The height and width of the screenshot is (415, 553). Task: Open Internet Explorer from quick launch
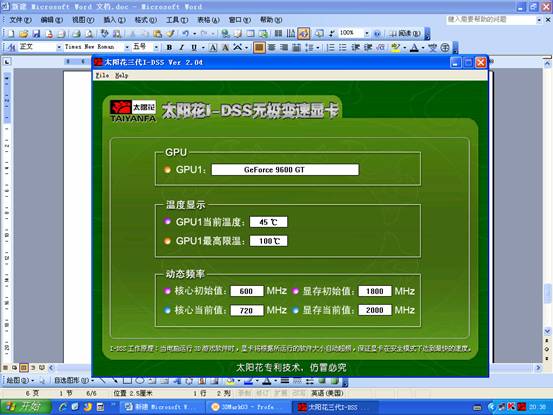click(x=63, y=407)
